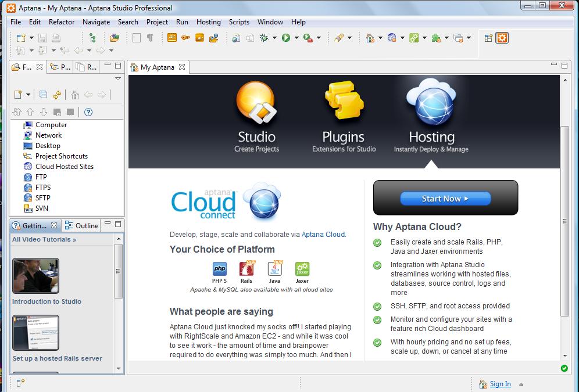Select the orange Aptana perspective button

502,38
